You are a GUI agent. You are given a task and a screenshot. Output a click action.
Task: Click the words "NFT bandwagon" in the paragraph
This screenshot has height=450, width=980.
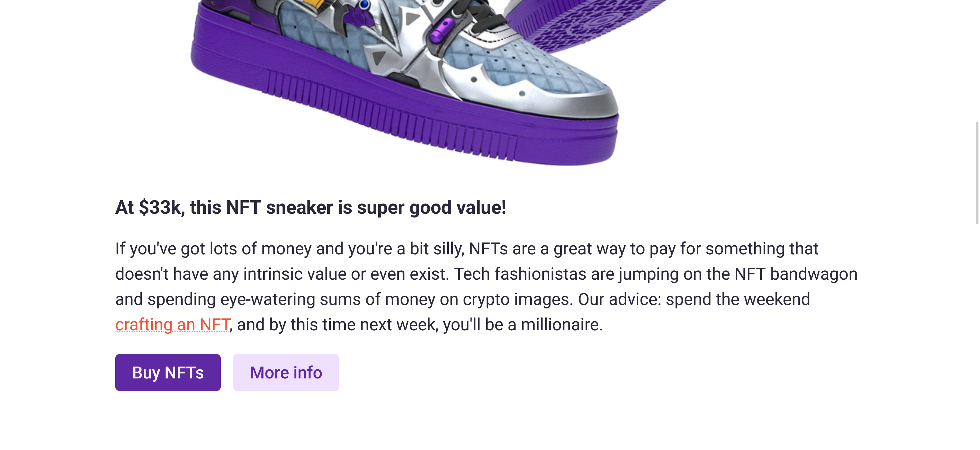[795, 274]
